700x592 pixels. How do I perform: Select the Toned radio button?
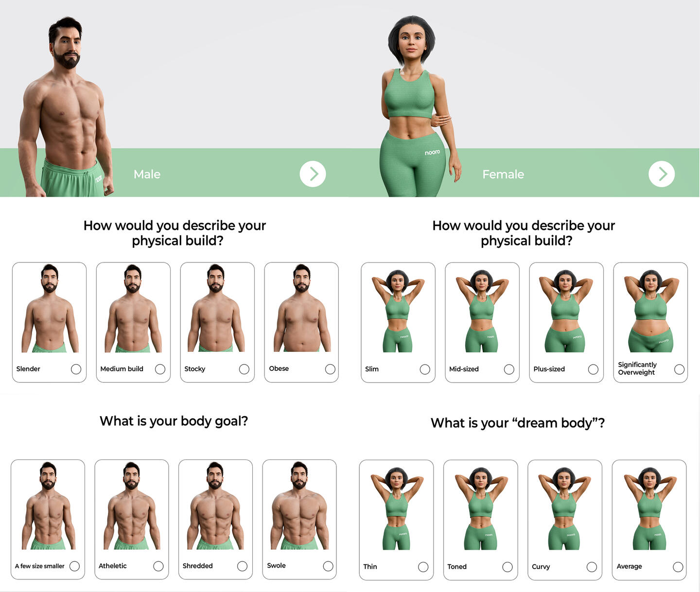tap(507, 567)
